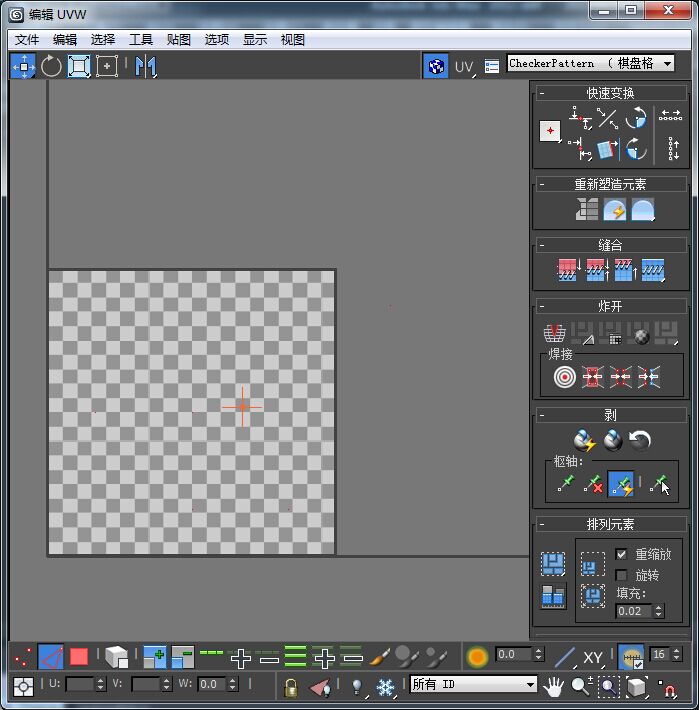Open the 贴图 menu

click(179, 40)
